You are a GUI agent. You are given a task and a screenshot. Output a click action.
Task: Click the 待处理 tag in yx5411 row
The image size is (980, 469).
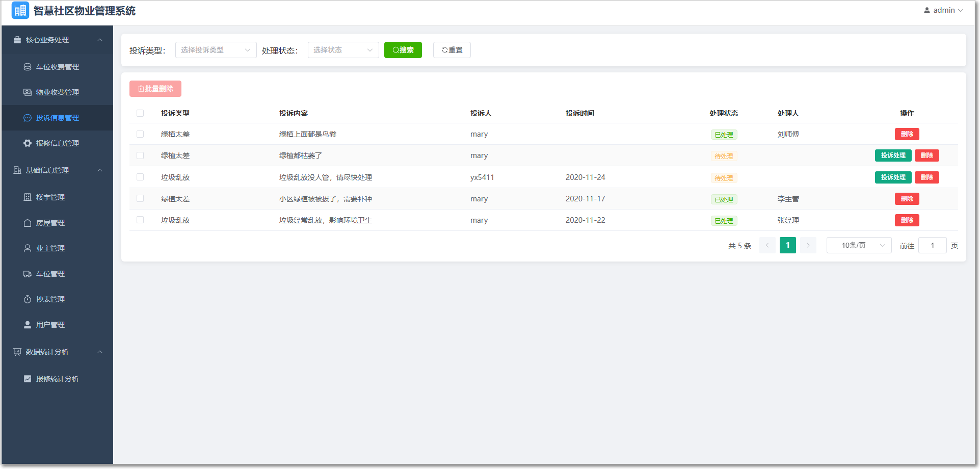pos(724,178)
